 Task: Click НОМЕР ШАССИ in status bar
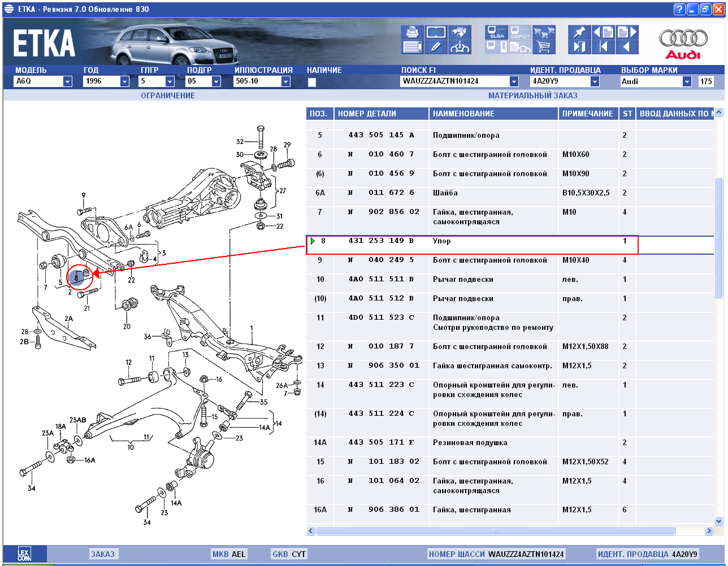[457, 554]
